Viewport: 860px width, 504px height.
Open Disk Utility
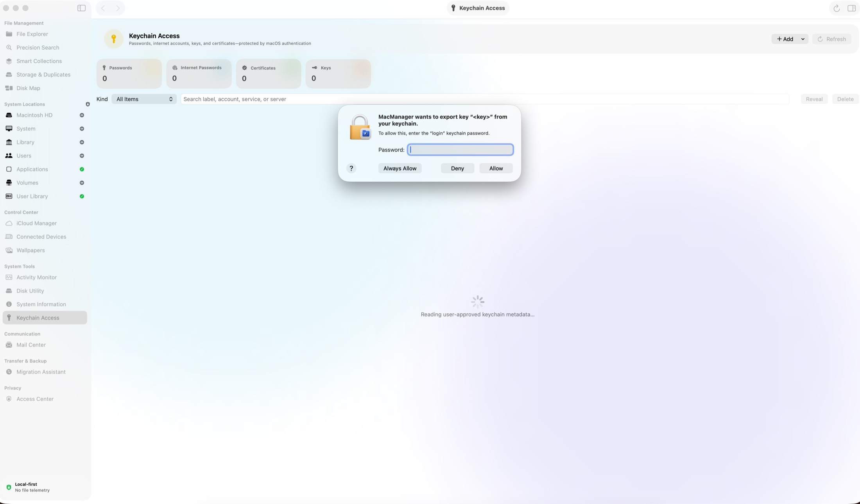45,291
